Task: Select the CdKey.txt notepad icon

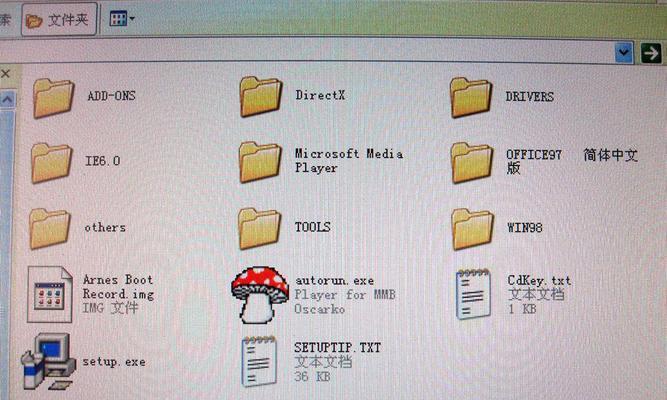Action: pos(473,294)
